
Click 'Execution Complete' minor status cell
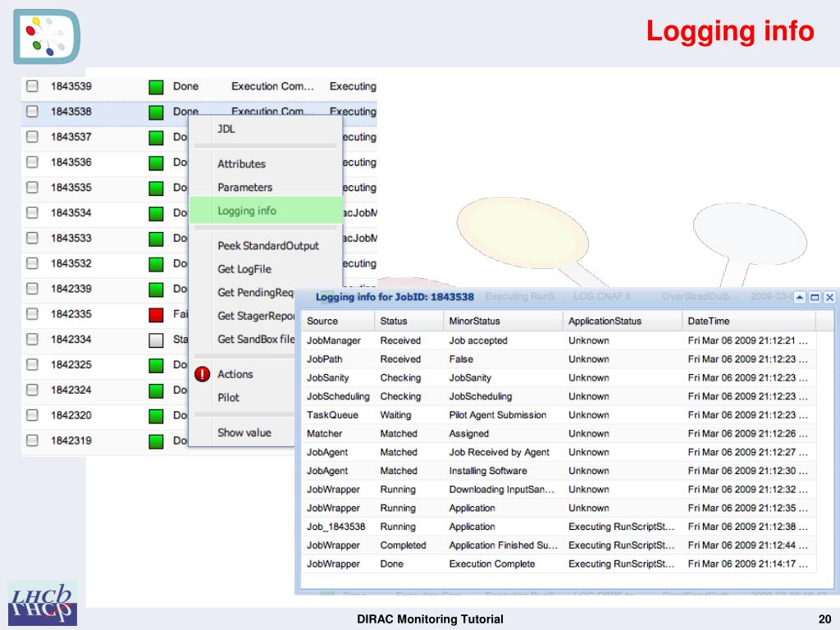coord(492,564)
